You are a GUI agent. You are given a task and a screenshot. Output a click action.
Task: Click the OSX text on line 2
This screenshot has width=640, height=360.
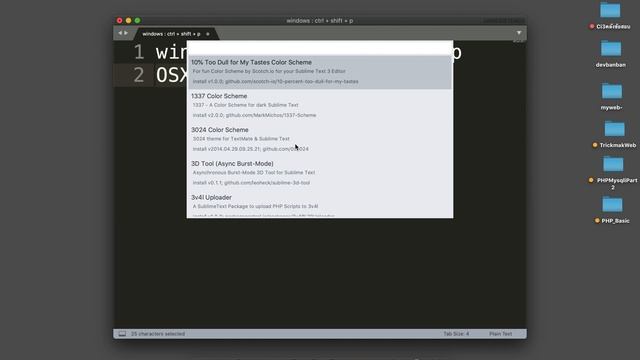[171, 75]
